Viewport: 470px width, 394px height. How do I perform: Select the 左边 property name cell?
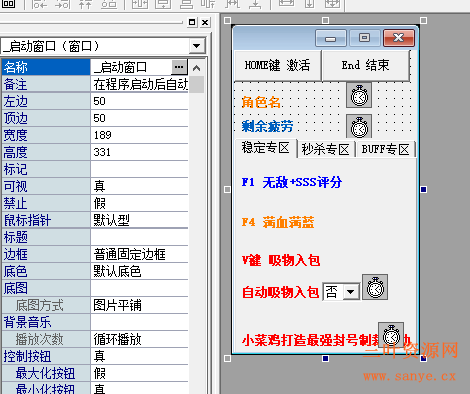pyautogui.click(x=46, y=101)
